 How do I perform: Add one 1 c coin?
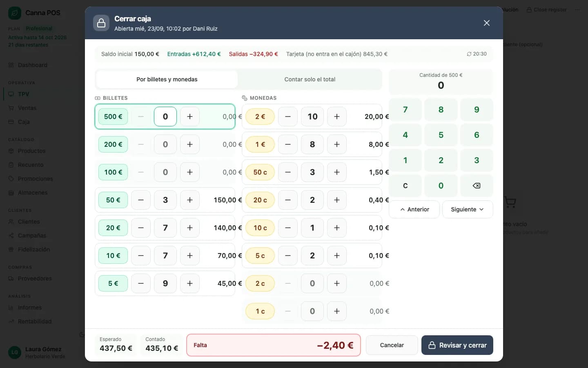pyautogui.click(x=337, y=311)
